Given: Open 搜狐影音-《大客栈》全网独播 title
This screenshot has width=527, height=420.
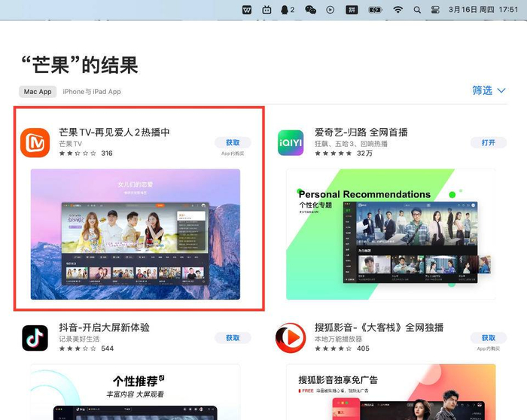Looking at the screenshot, I should 379,327.
